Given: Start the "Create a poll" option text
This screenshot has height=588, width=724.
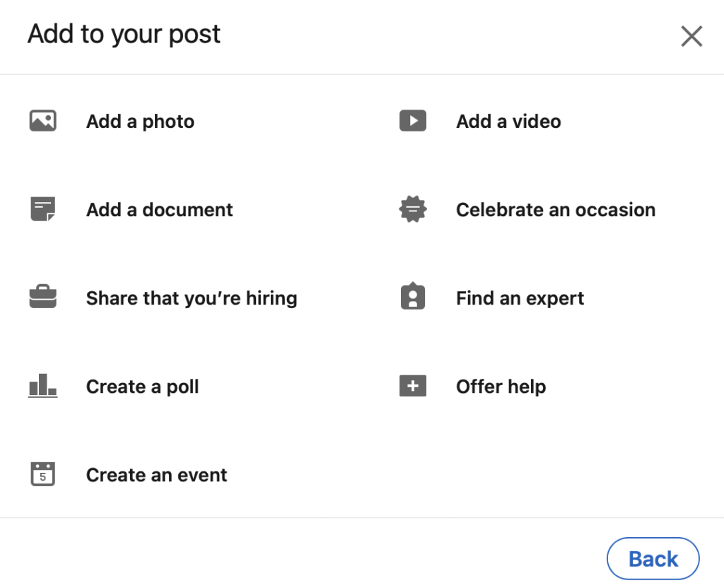Looking at the screenshot, I should point(142,387).
